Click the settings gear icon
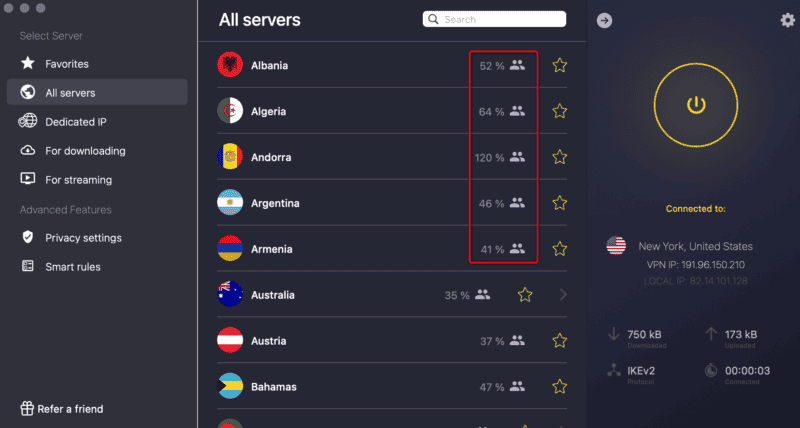The image size is (800, 428). coord(788,20)
